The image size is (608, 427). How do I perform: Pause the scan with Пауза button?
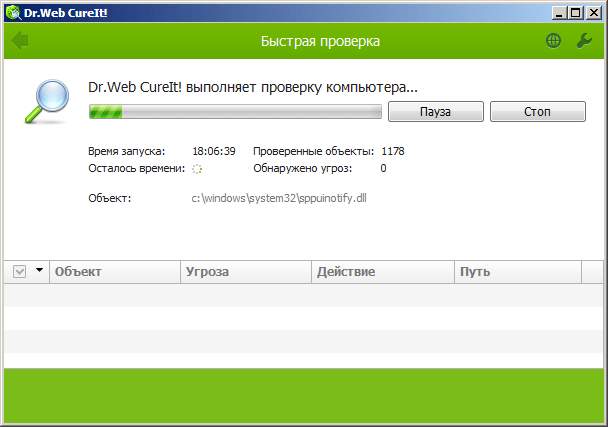pyautogui.click(x=436, y=112)
